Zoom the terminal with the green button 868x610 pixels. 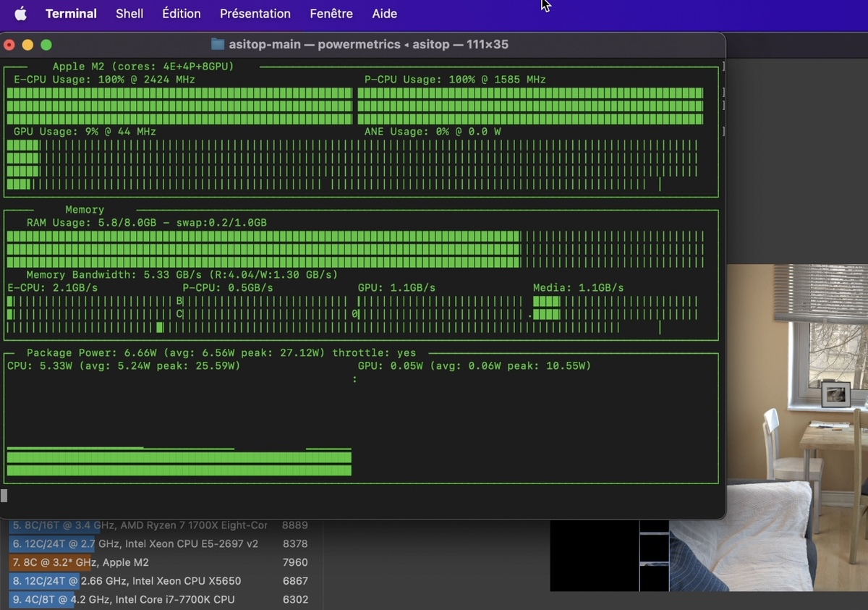tap(46, 45)
